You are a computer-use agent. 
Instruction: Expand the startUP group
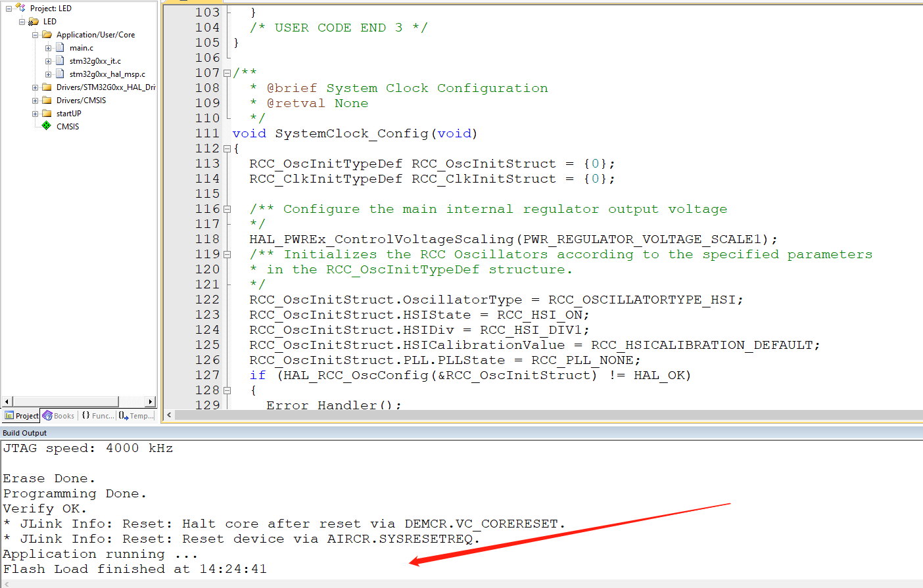tap(35, 114)
